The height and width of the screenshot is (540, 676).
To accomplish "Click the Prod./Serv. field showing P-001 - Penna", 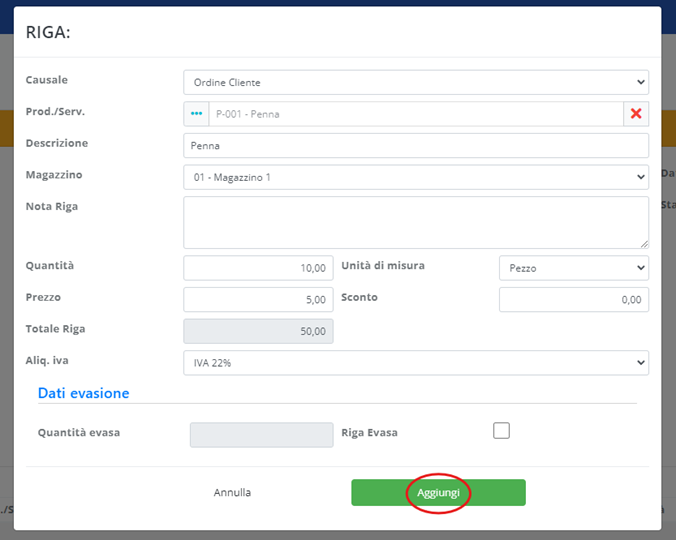I will (x=415, y=114).
